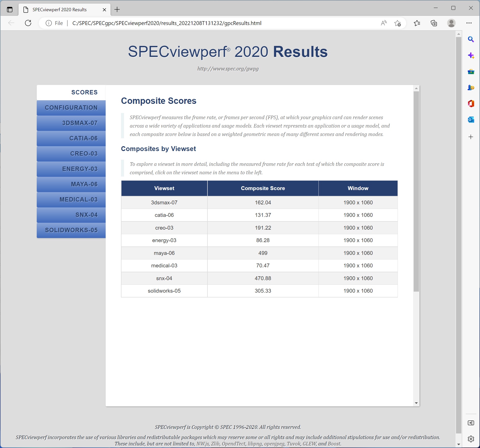The width and height of the screenshot is (480, 448).
Task: Open the user profile avatar
Action: 451,23
